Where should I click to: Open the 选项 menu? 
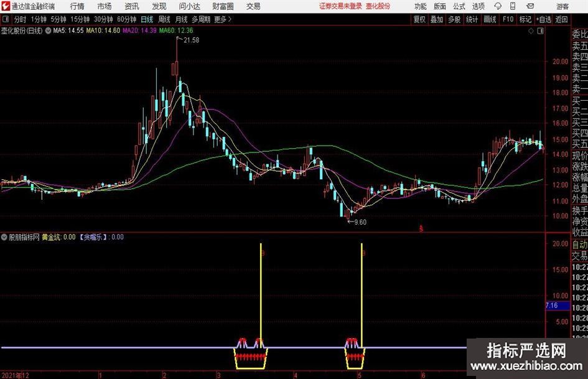[478, 6]
